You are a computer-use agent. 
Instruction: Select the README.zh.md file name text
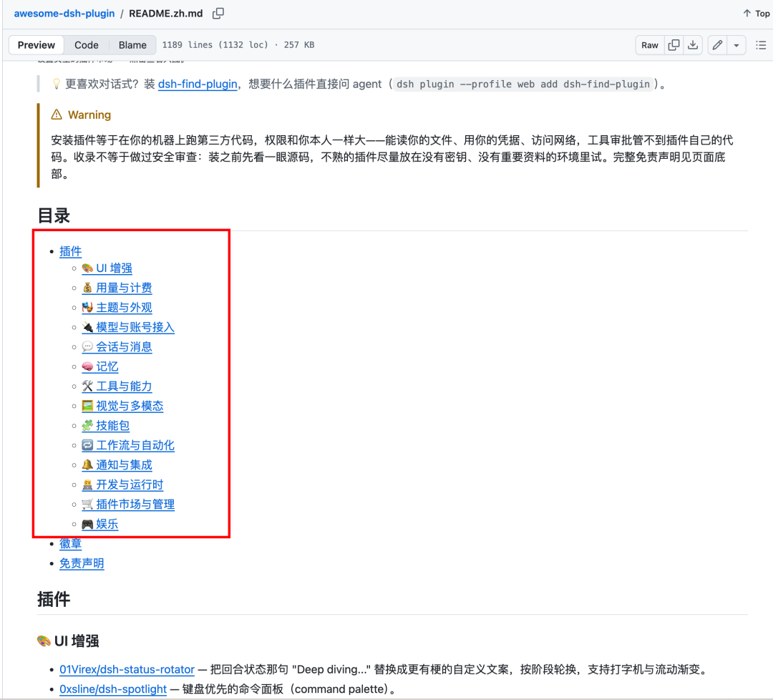click(x=165, y=14)
